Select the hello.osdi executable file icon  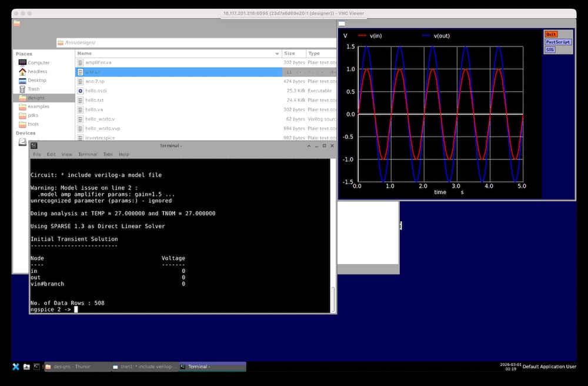pyautogui.click(x=81, y=91)
